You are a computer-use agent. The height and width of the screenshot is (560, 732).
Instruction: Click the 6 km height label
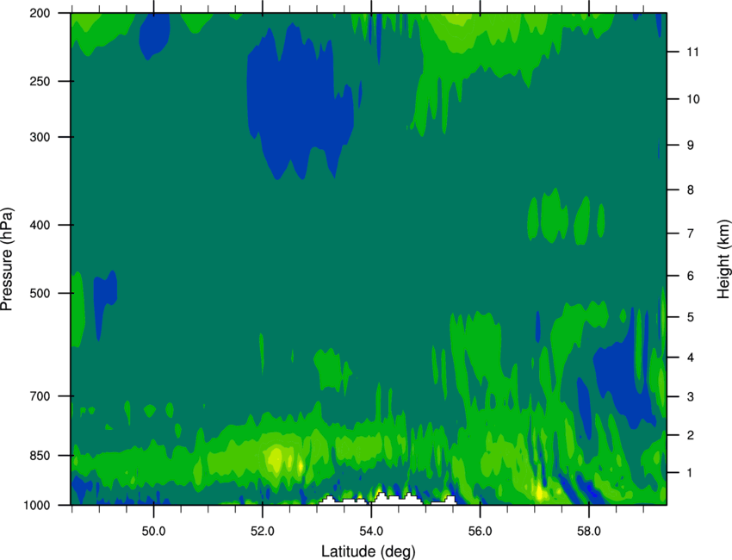pos(691,276)
